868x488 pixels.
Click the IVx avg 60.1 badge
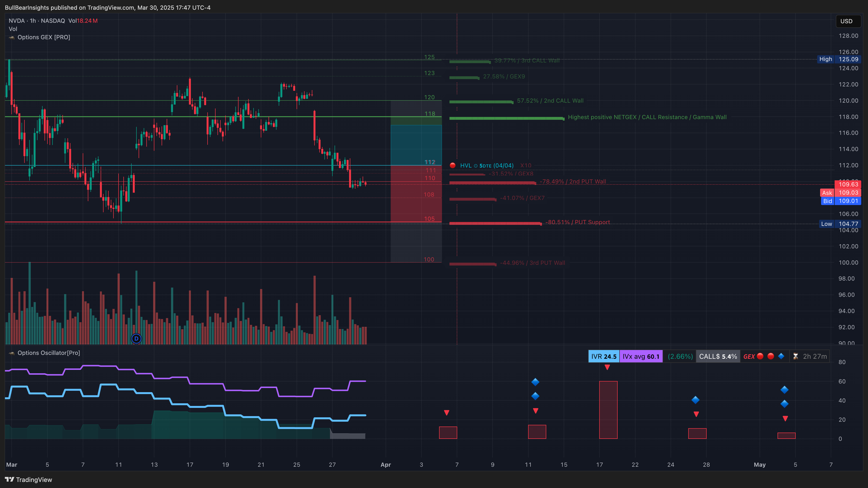(641, 357)
